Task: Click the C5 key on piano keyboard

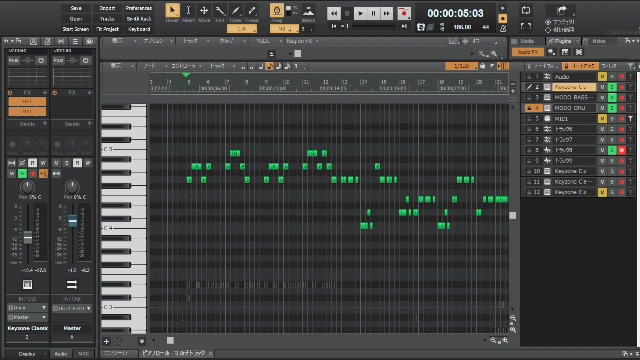Action: tap(124, 149)
